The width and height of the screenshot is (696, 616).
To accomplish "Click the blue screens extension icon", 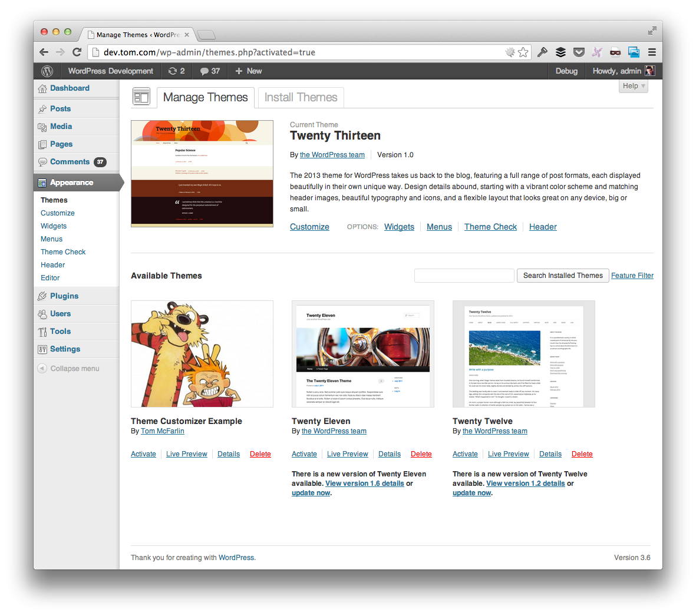I will 634,52.
